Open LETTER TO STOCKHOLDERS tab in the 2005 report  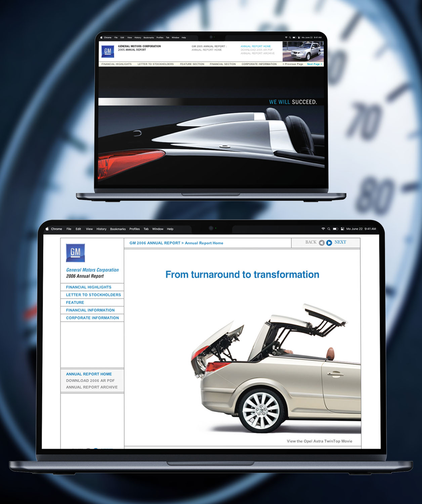tap(156, 64)
